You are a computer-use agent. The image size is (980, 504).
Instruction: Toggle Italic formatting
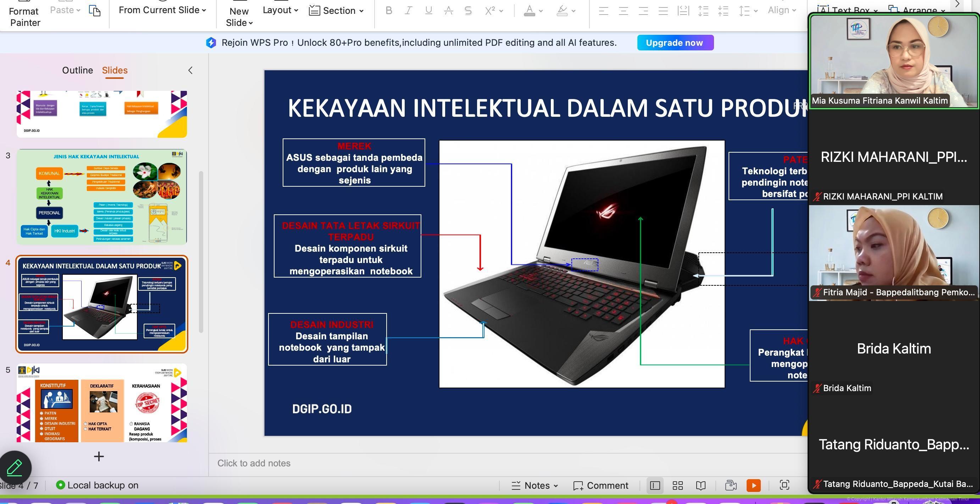click(x=409, y=11)
